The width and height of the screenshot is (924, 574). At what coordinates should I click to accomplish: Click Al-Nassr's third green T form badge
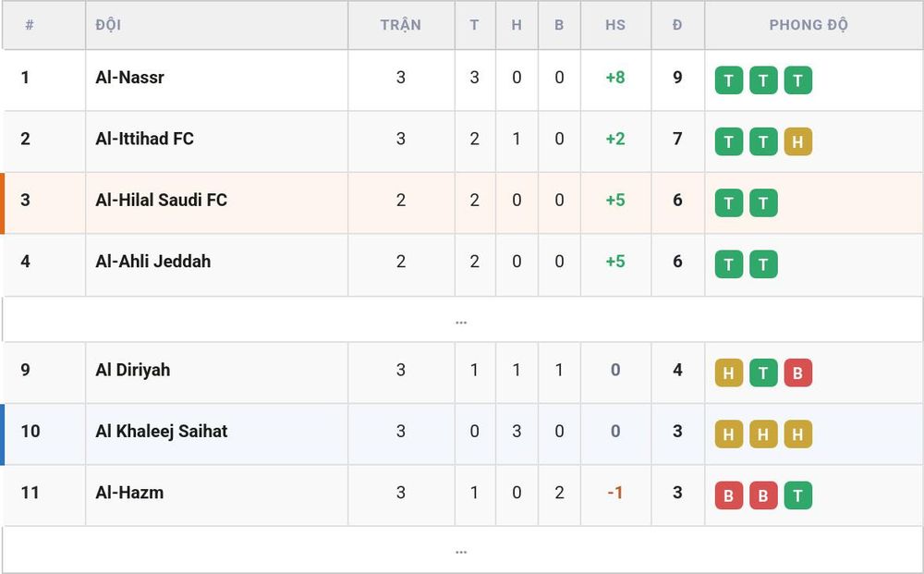tap(798, 80)
